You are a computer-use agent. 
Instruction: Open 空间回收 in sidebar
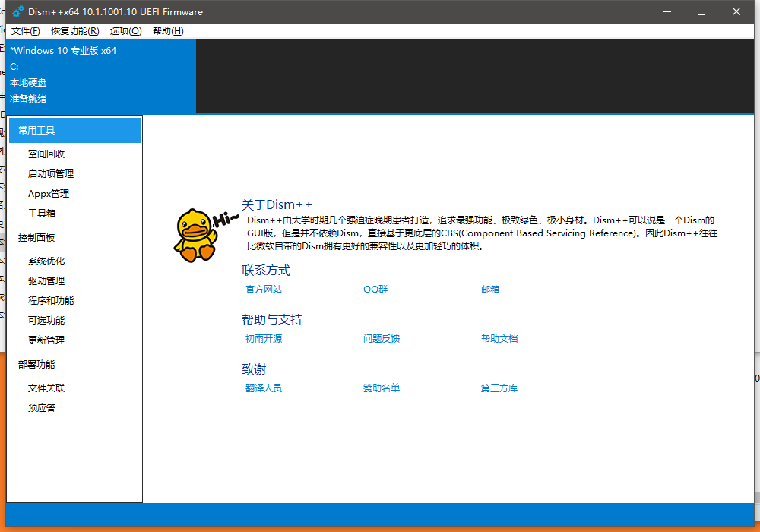click(46, 154)
